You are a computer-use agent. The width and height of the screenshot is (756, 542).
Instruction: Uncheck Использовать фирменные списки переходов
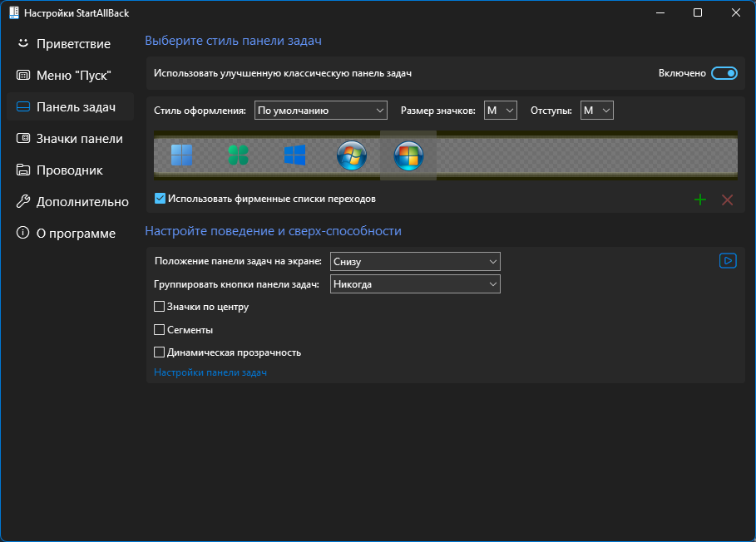point(160,199)
